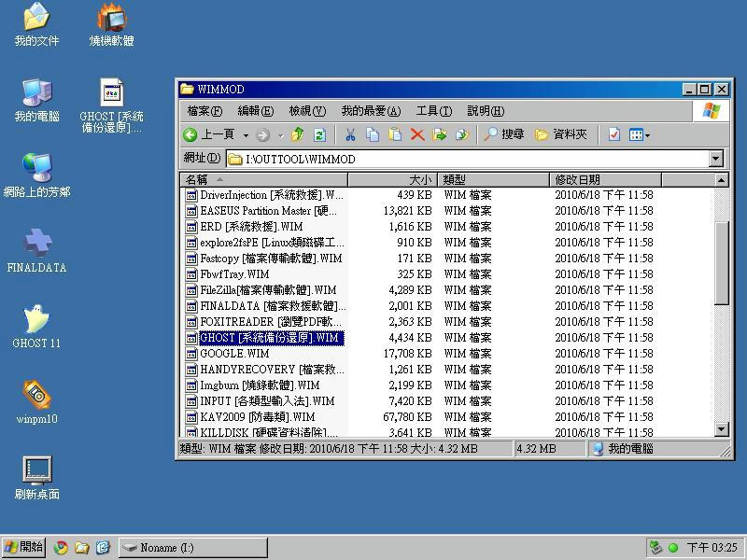
Task: Open winpm10 desktop shortcut
Action: pyautogui.click(x=36, y=402)
